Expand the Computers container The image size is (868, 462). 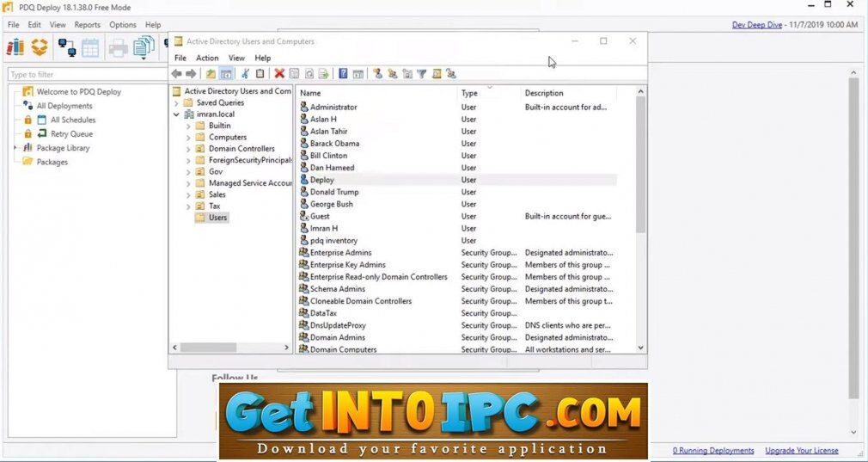[x=188, y=138]
